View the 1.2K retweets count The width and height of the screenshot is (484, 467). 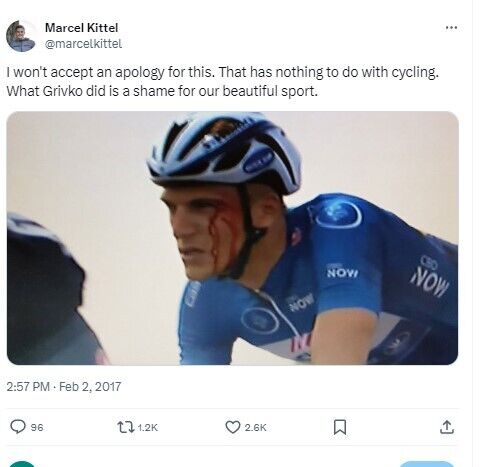click(x=147, y=427)
